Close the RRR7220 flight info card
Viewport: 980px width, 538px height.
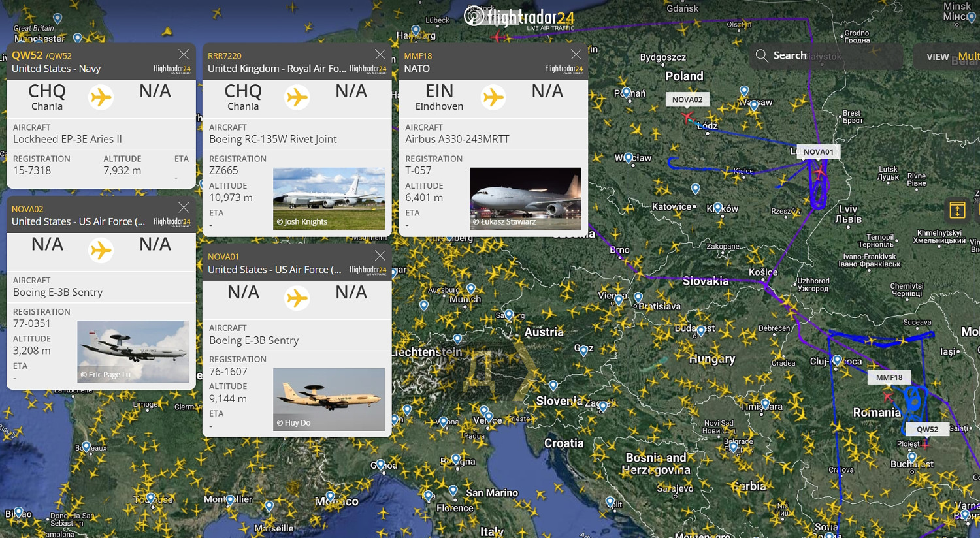[x=380, y=55]
